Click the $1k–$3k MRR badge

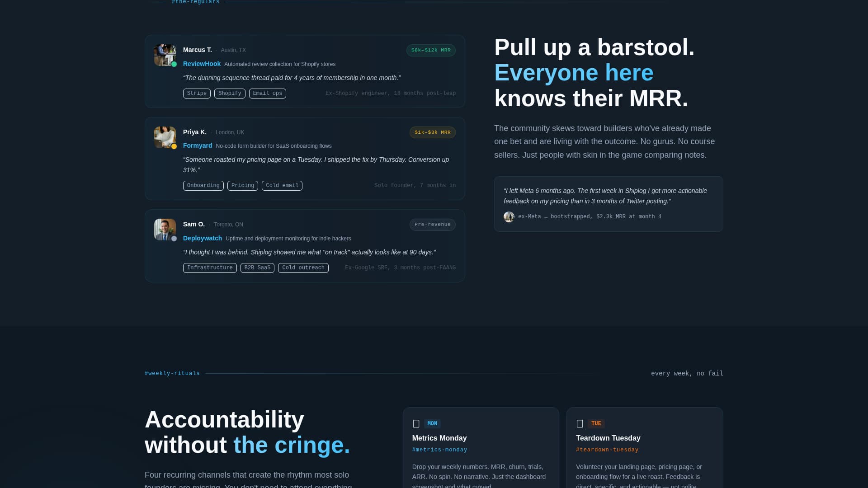pos(433,132)
